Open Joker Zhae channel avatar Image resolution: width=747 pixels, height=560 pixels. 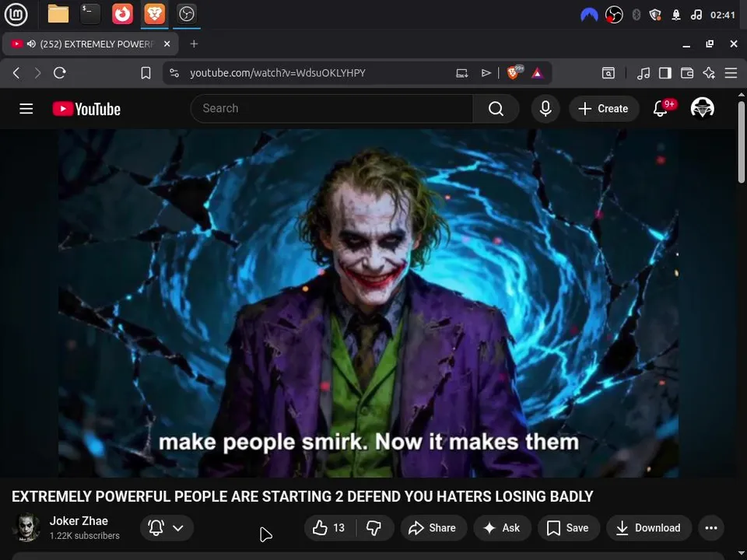click(26, 527)
